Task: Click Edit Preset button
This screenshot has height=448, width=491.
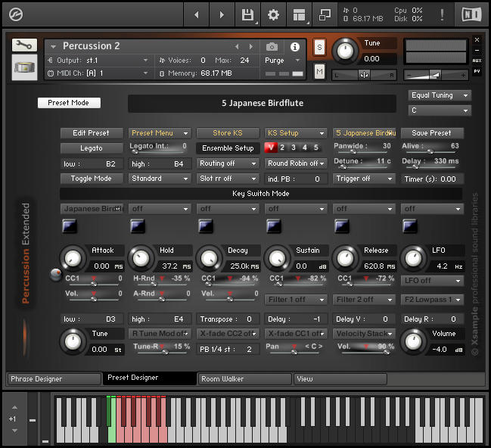Action: point(92,133)
